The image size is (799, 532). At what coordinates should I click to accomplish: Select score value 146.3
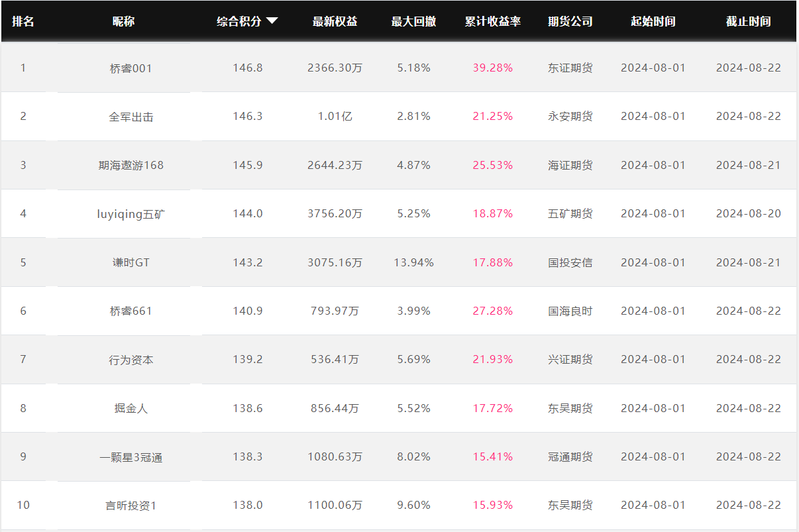[248, 116]
